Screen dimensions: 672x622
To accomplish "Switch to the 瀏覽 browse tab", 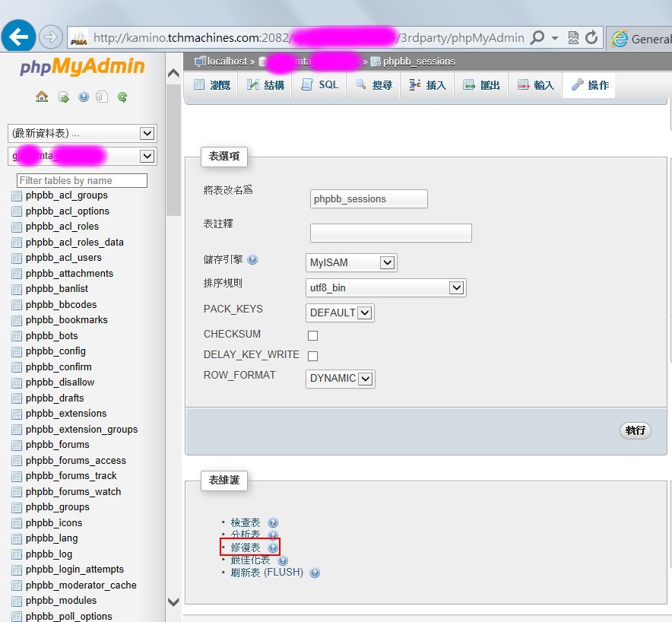I will pos(211,85).
